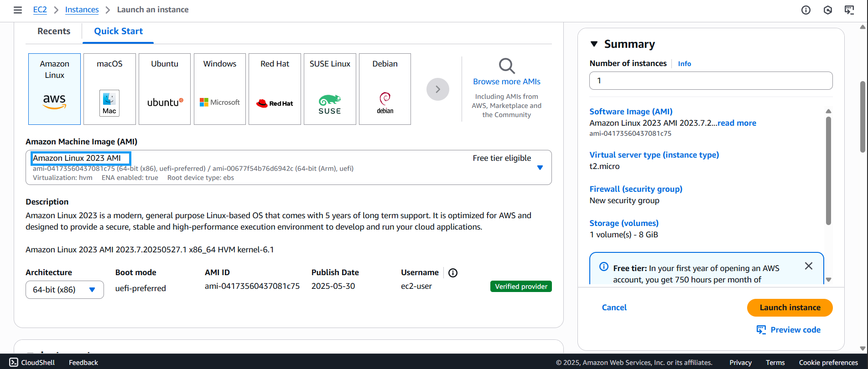Click '1 volume(s) - 8 GiB' text
This screenshot has height=369, width=868.
[624, 235]
